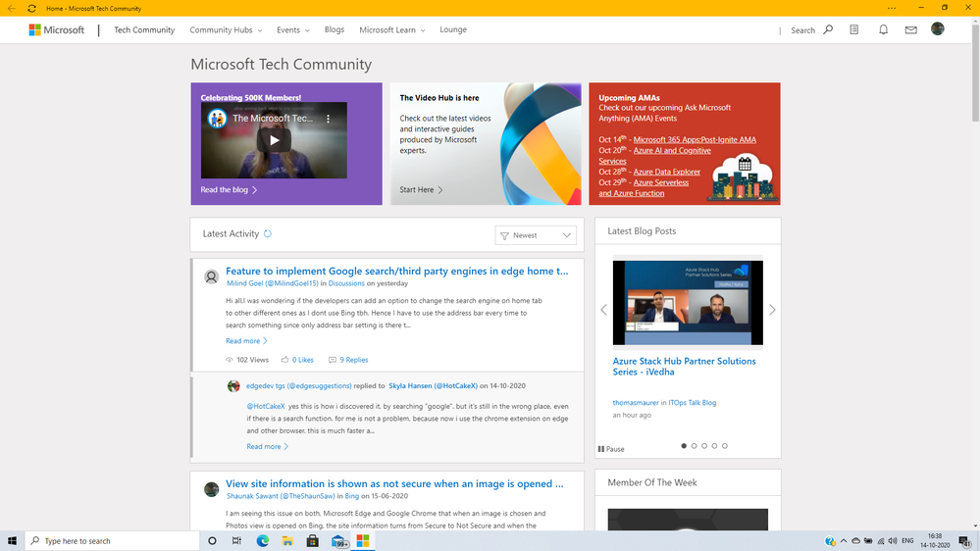Image resolution: width=980 pixels, height=551 pixels.
Task: Open the Newest sort dropdown
Action: (536, 235)
